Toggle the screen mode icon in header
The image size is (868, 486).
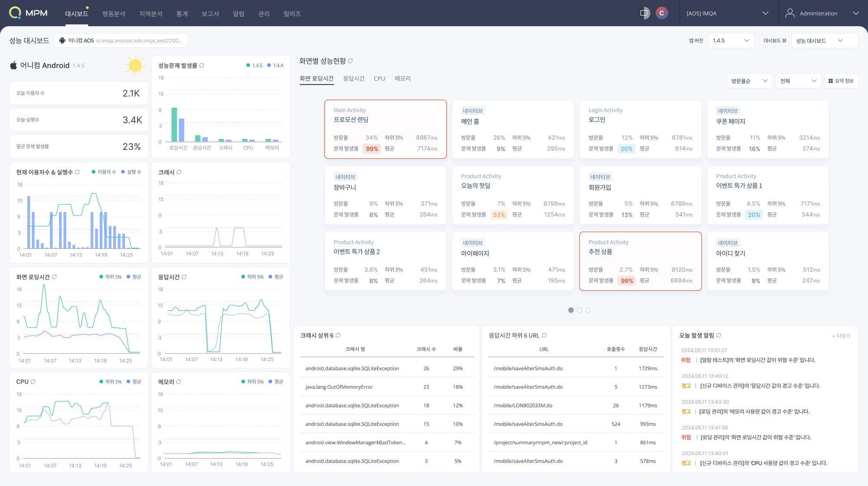coord(644,13)
